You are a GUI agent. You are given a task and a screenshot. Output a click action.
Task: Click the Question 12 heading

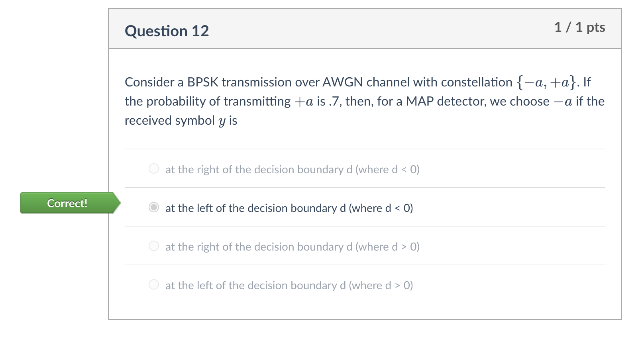click(x=167, y=30)
